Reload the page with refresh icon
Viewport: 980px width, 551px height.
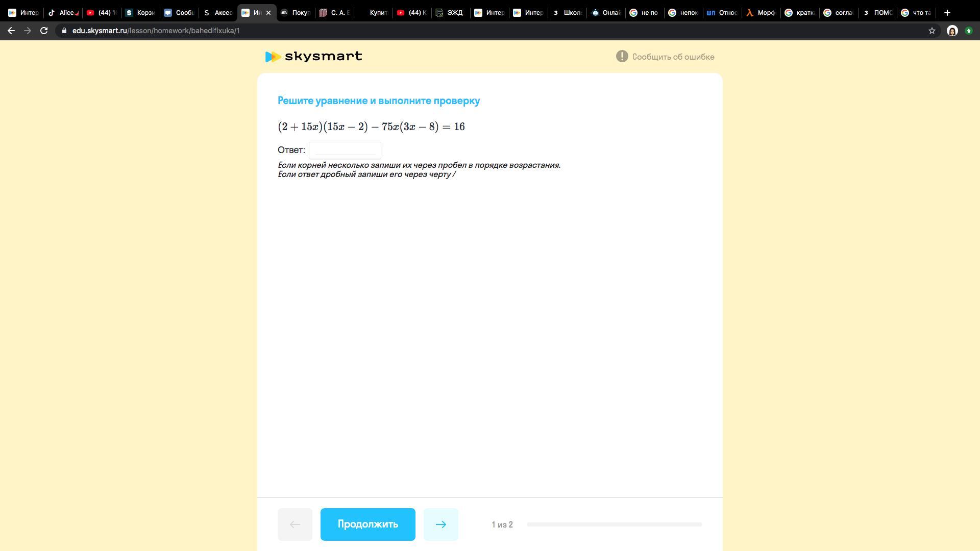pos(44,31)
